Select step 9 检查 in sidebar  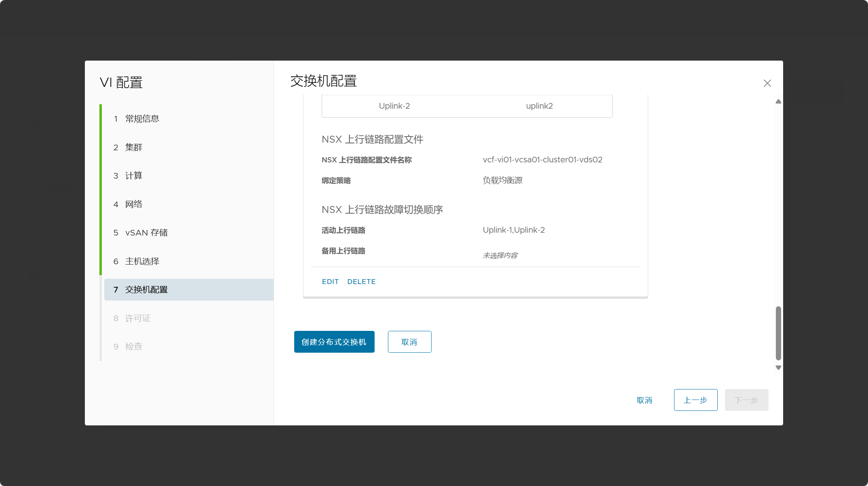[133, 347]
